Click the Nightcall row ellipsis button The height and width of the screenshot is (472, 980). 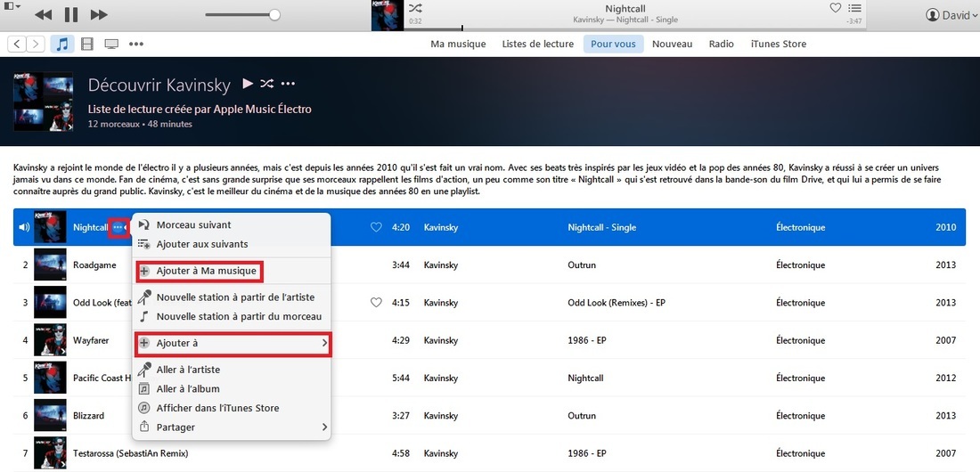118,227
